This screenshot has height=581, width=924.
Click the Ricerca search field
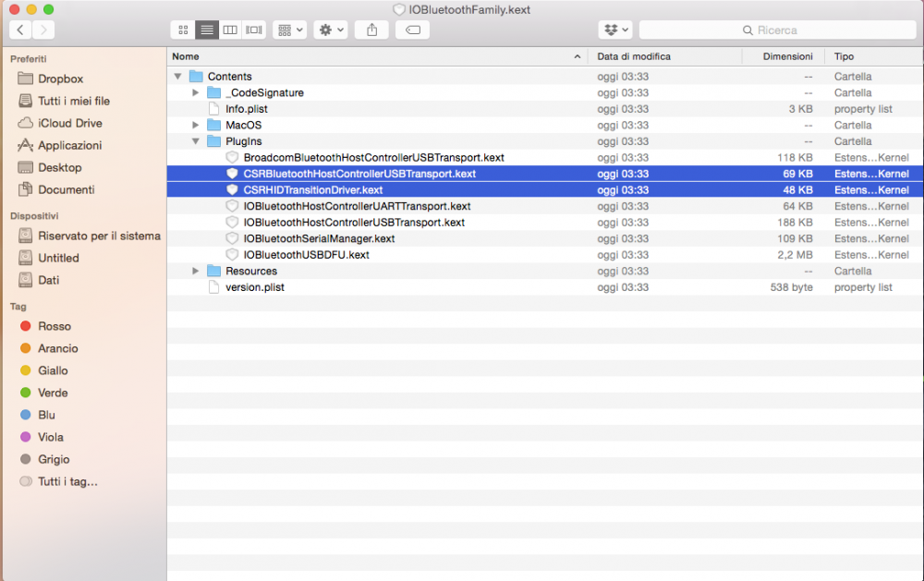click(777, 30)
